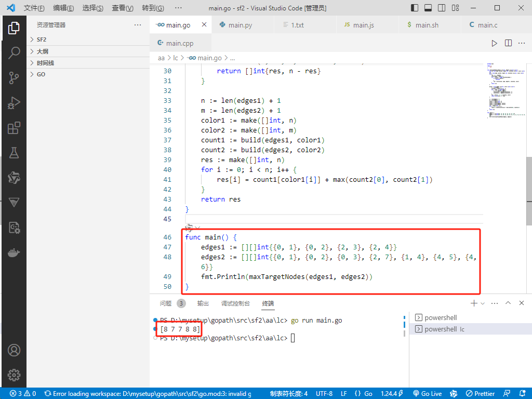Image resolution: width=532 pixels, height=399 pixels.
Task: Change file encoding UTF-8
Action: coord(324,394)
